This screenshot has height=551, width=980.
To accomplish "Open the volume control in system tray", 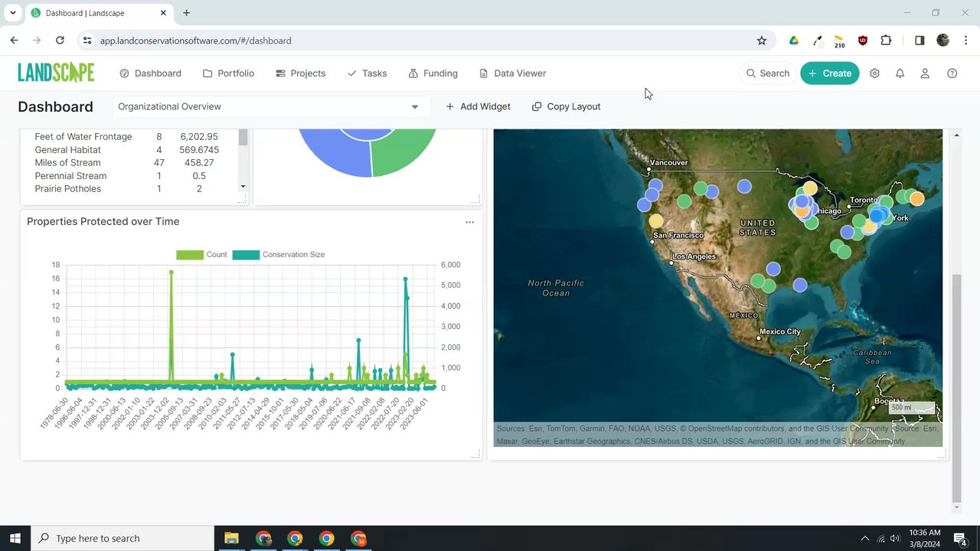I will [895, 539].
